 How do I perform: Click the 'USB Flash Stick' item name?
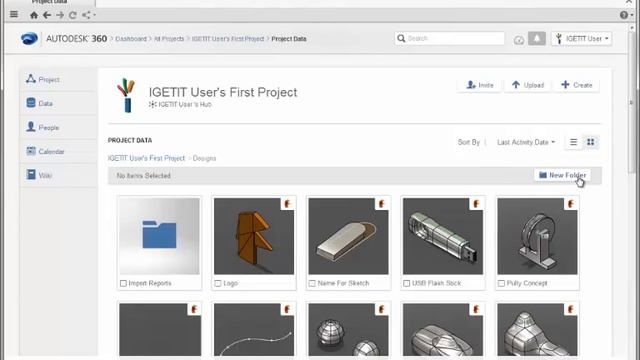(436, 283)
